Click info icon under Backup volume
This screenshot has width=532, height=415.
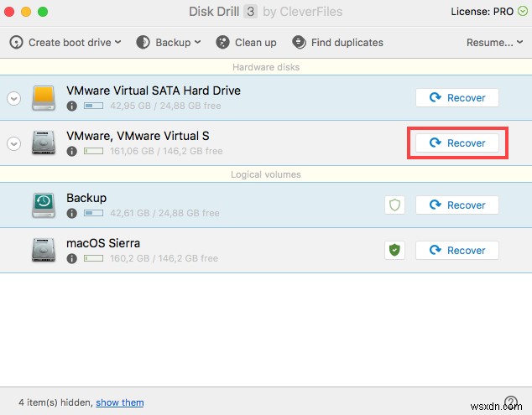pyautogui.click(x=71, y=214)
